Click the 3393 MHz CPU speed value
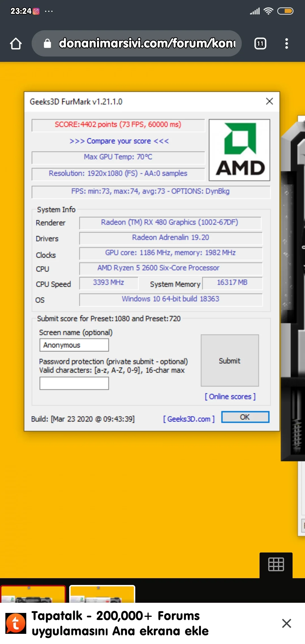305x644 pixels. point(109,283)
